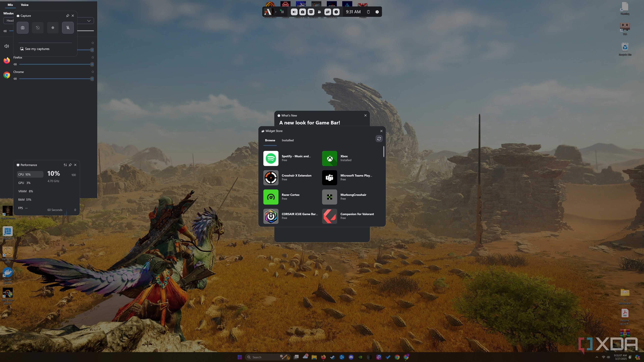The height and width of the screenshot is (362, 644).
Task: Open Performance widget options icon
Action: pos(65,165)
